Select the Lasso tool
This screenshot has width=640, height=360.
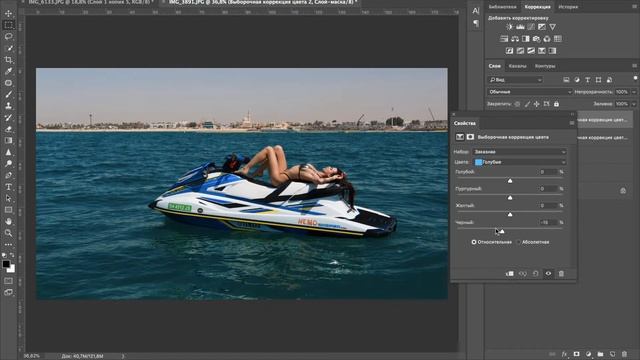[8, 36]
